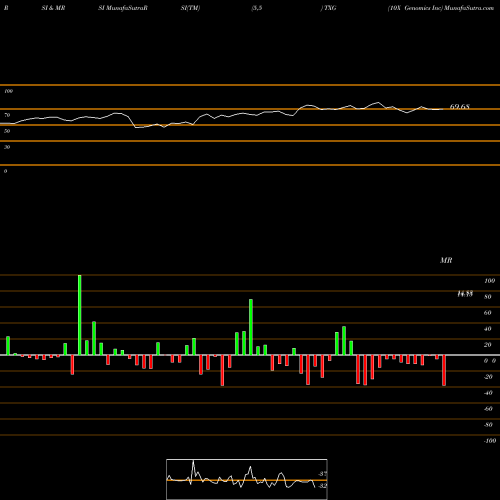Viewport: 500px width, 500px height.
Task: Click the "32" label in the mini chart
Action: click(323, 486)
